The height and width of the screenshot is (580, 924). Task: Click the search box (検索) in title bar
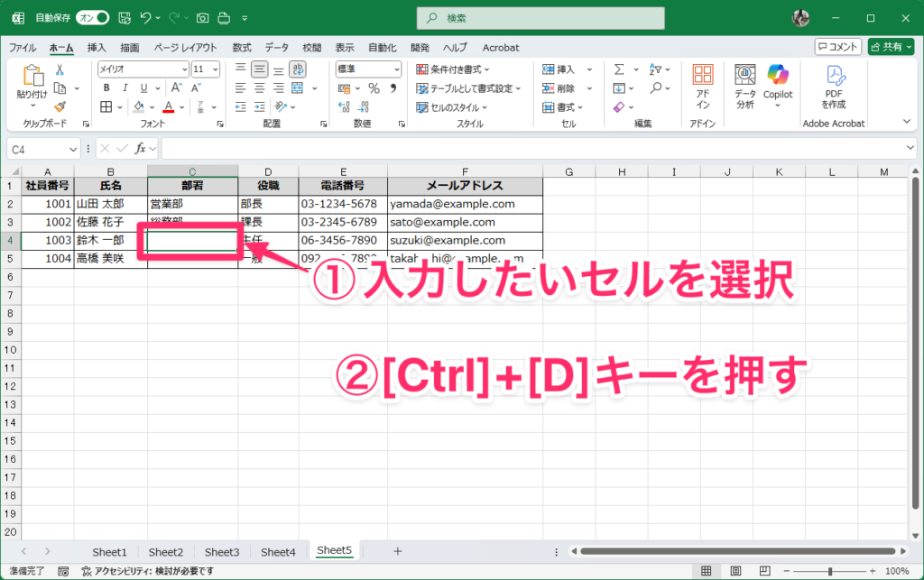pos(540,18)
